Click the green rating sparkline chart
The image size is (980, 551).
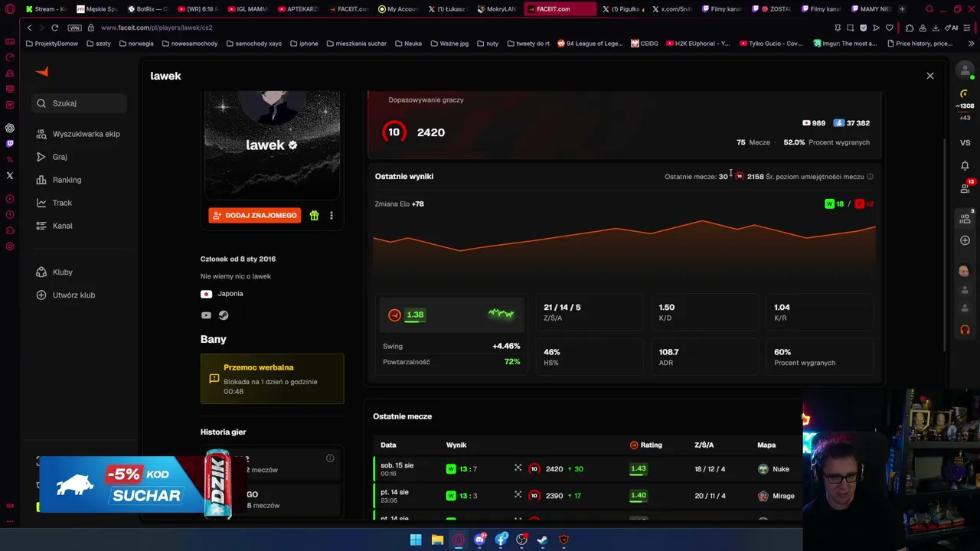coord(501,313)
